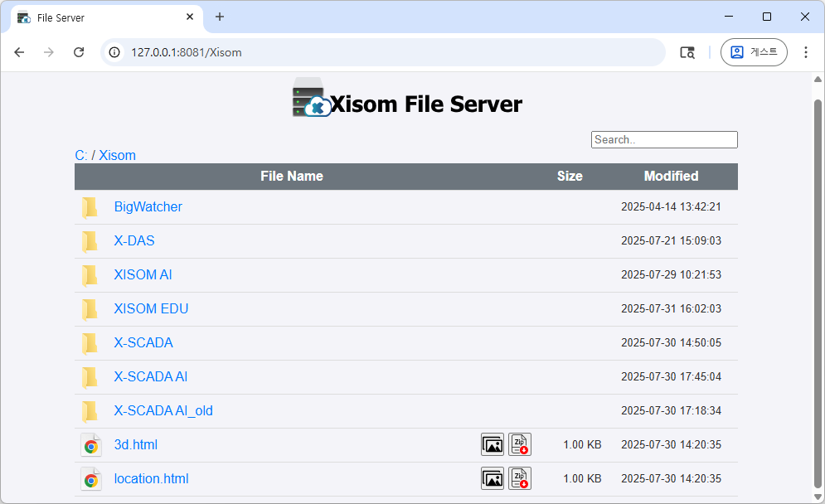Maximize the browser window
This screenshot has width=825, height=504.
click(767, 17)
